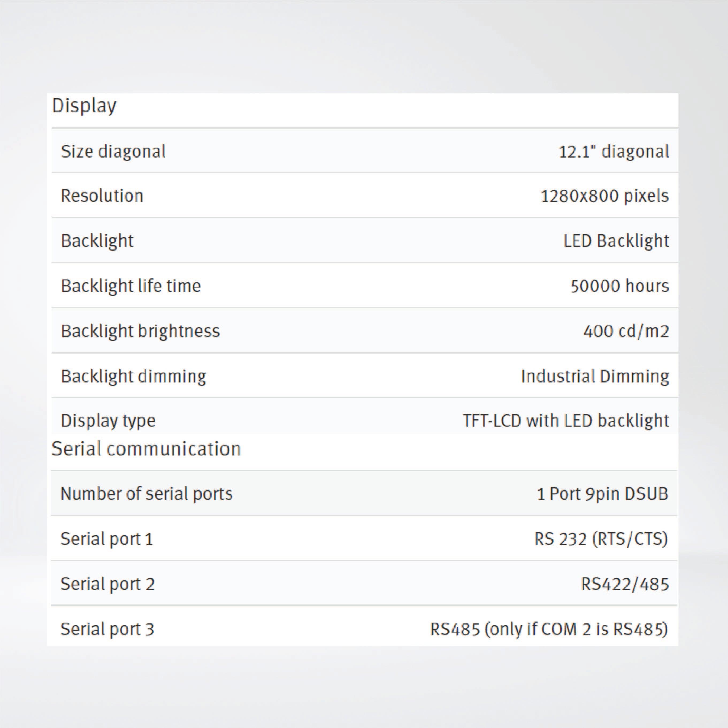Click the 1 Port 9pin DSUB value
The image size is (728, 728).
pyautogui.click(x=602, y=494)
